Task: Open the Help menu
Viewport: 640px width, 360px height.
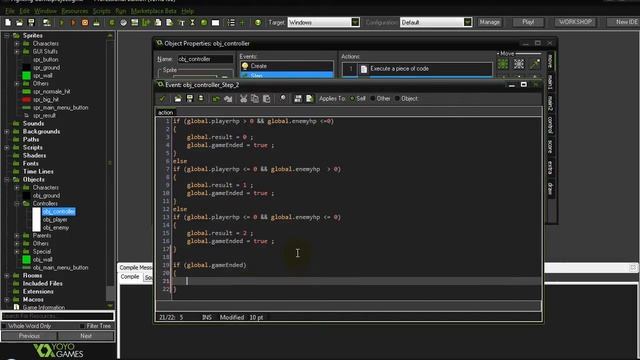Action: click(x=187, y=11)
